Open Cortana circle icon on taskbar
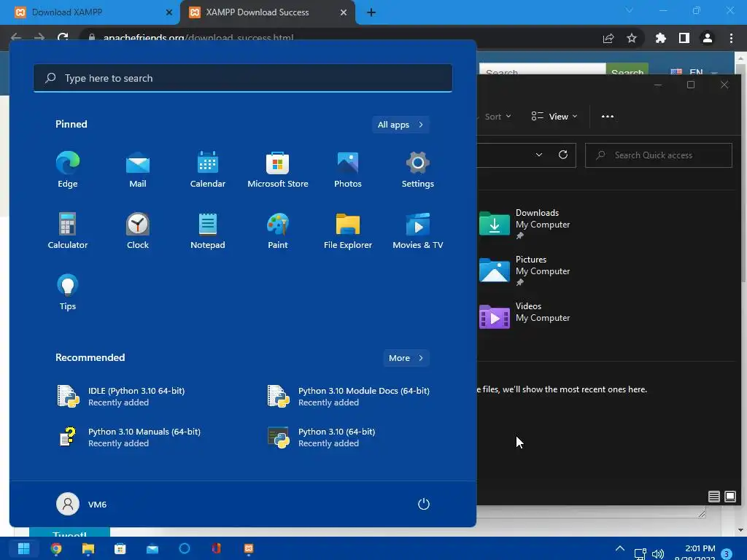Image resolution: width=747 pixels, height=560 pixels. click(x=185, y=548)
